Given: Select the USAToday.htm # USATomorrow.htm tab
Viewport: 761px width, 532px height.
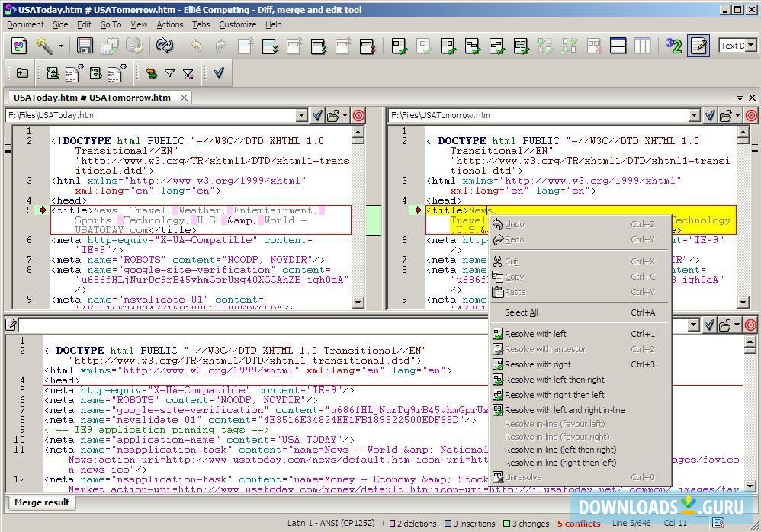Looking at the screenshot, I should tap(92, 98).
